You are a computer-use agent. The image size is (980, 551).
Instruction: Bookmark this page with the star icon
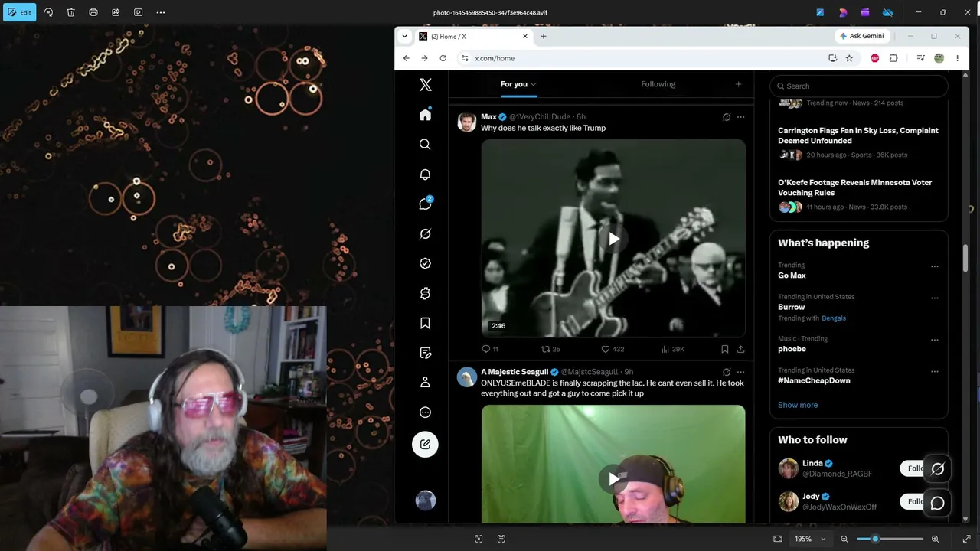pos(849,58)
